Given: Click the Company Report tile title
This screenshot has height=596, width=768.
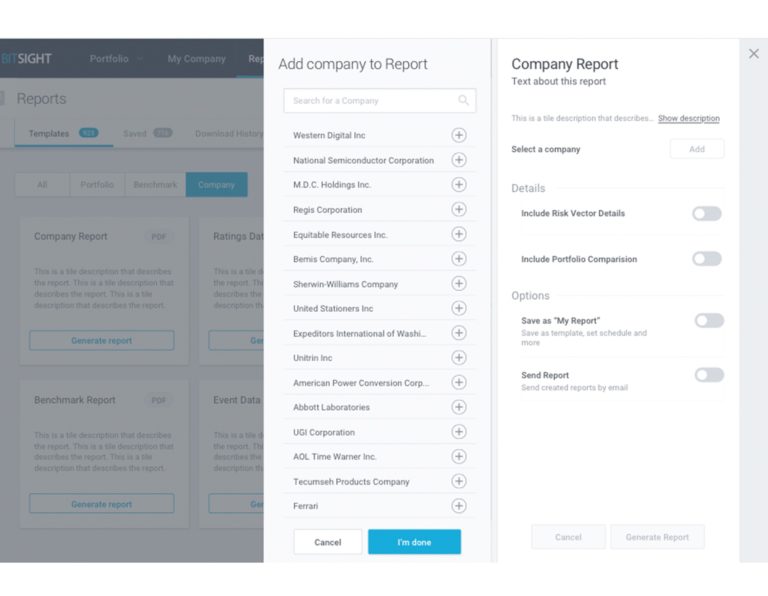Looking at the screenshot, I should point(71,236).
